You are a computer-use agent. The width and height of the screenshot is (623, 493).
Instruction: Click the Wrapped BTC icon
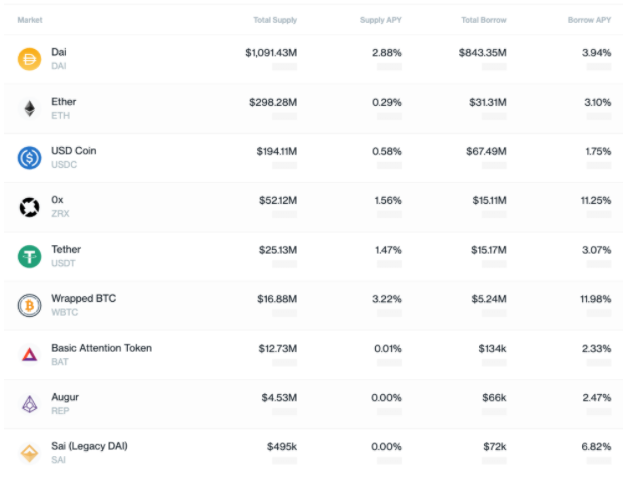pos(29,305)
